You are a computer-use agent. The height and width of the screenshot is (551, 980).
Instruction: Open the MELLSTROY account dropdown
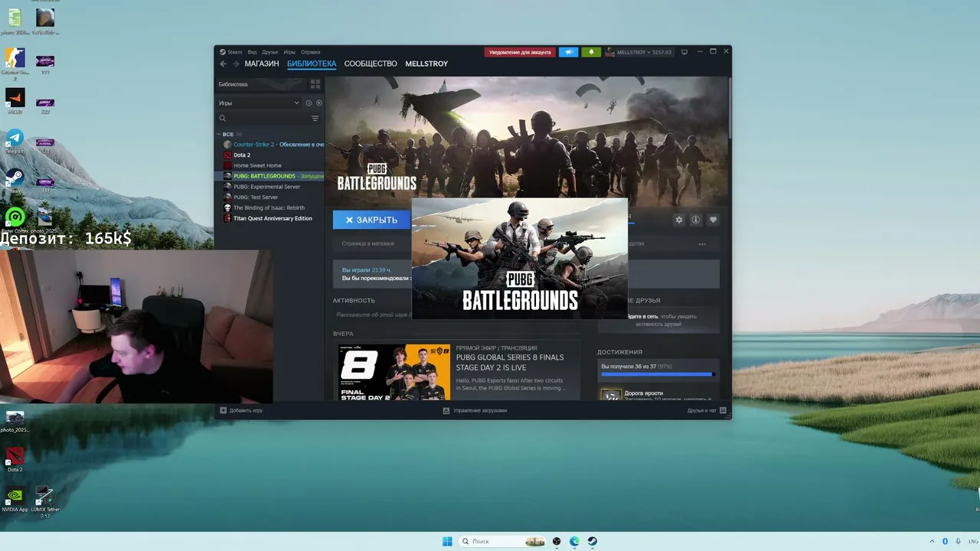click(x=639, y=52)
